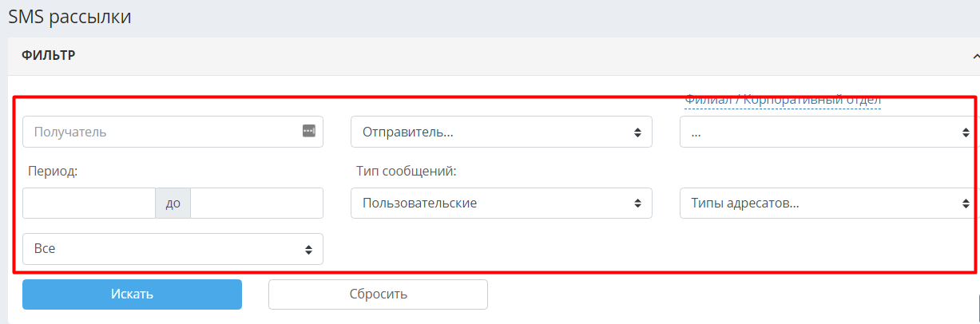This screenshot has height=324, width=980.
Task: Focus the Получатель input field
Action: tap(173, 132)
